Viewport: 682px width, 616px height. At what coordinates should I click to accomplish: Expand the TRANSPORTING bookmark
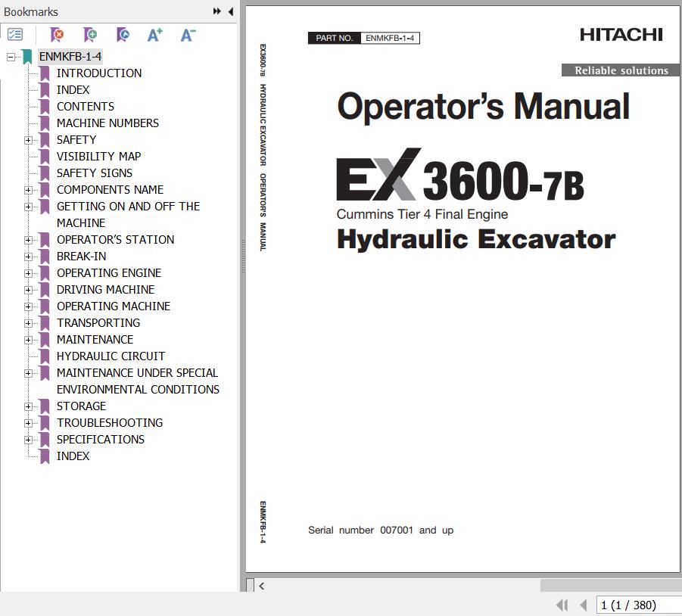(x=28, y=323)
